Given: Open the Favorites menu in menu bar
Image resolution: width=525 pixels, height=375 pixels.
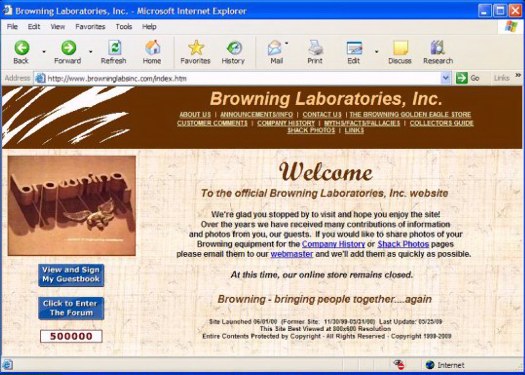Looking at the screenshot, I should pos(90,27).
